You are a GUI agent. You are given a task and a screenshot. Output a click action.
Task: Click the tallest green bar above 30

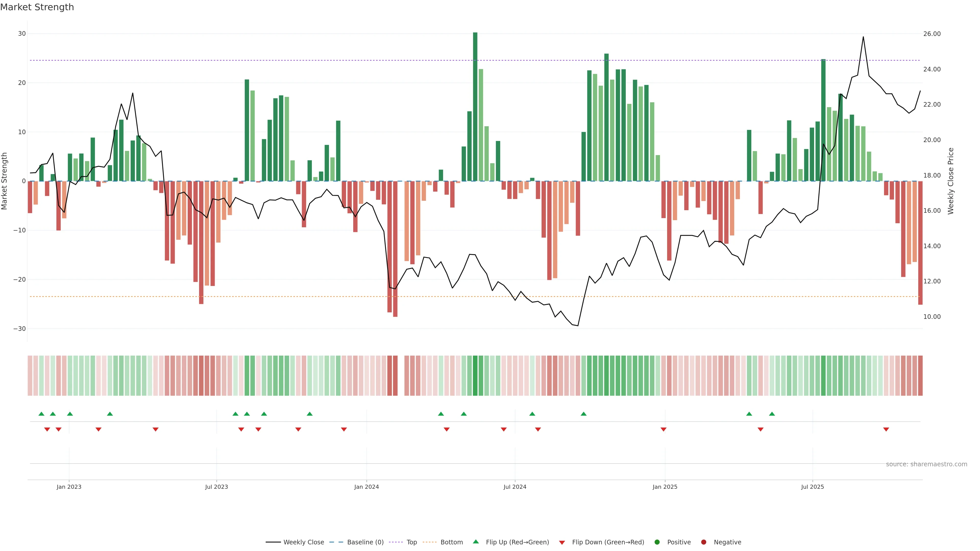pos(475,106)
